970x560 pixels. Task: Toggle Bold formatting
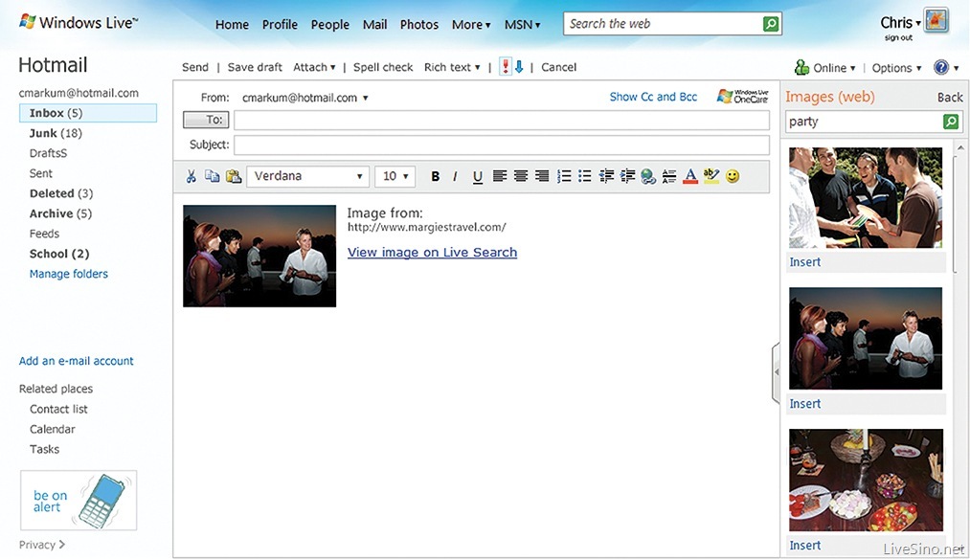click(x=436, y=176)
